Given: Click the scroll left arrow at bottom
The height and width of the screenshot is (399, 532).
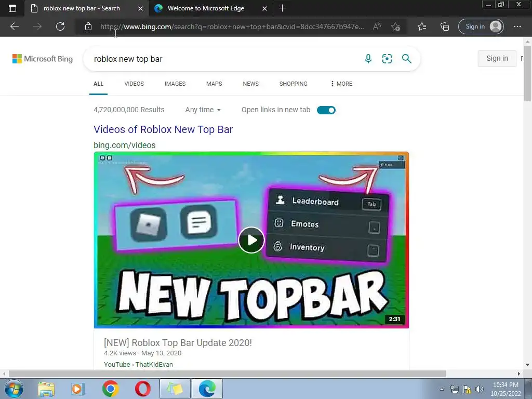Looking at the screenshot, I should 4,374.
